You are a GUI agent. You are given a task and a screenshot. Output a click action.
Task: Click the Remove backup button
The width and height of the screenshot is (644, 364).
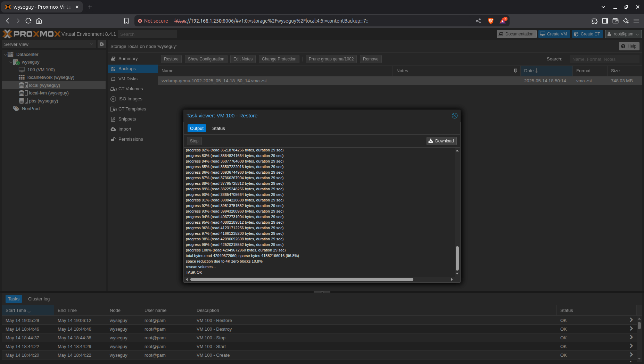371,59
